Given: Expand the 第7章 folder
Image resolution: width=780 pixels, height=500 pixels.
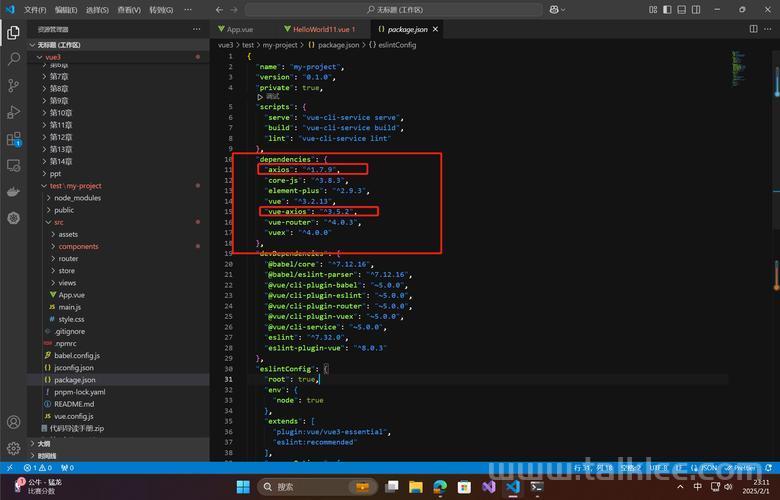Looking at the screenshot, I should tap(44, 77).
